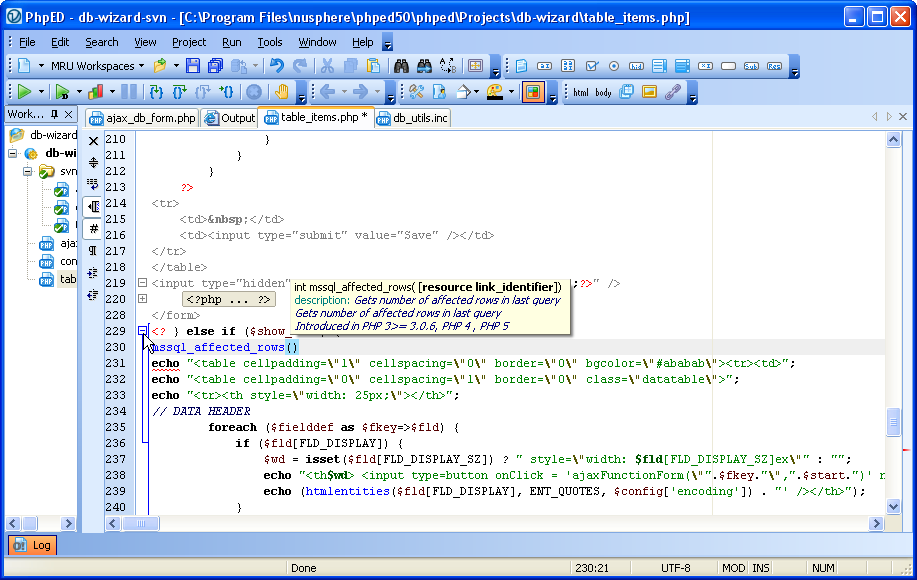Click the Step Into braces icon

pos(156,92)
